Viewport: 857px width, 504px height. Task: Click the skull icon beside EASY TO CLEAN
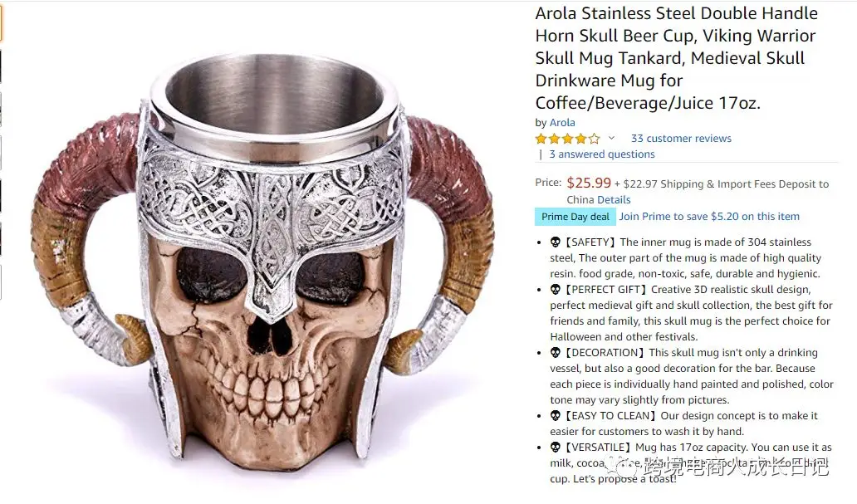[x=556, y=416]
